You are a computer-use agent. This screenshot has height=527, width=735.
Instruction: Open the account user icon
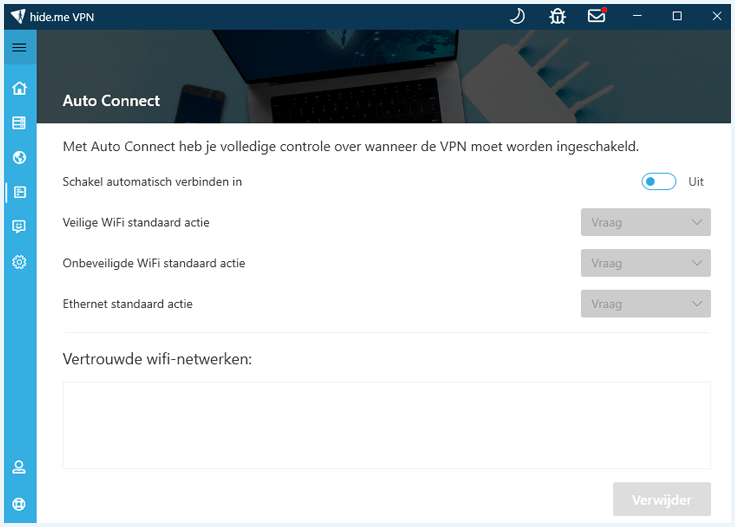(x=19, y=467)
